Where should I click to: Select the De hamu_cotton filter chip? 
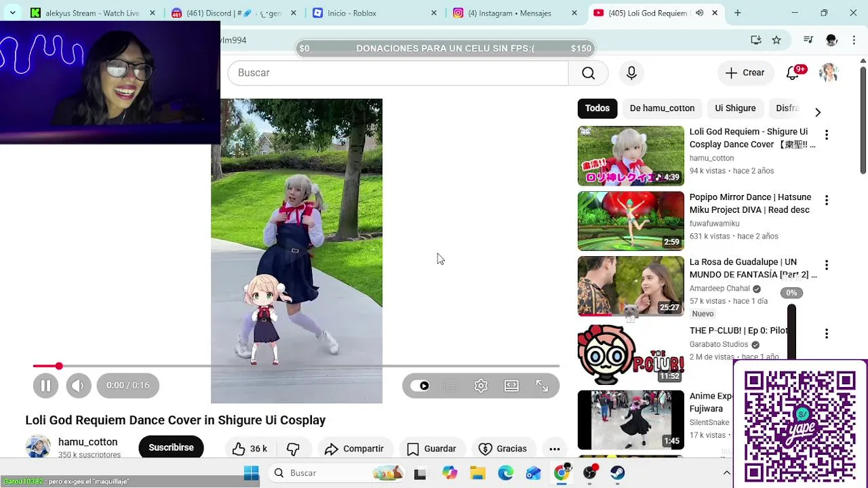point(662,108)
